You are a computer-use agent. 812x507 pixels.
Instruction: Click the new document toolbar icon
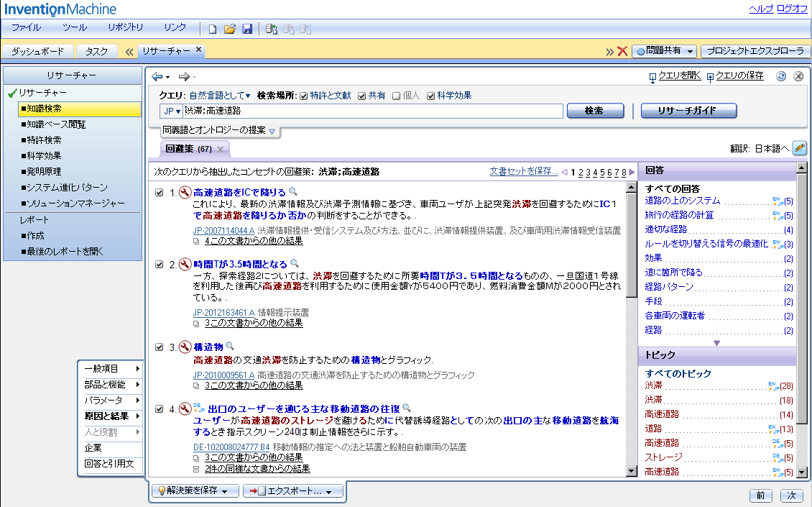[212, 29]
